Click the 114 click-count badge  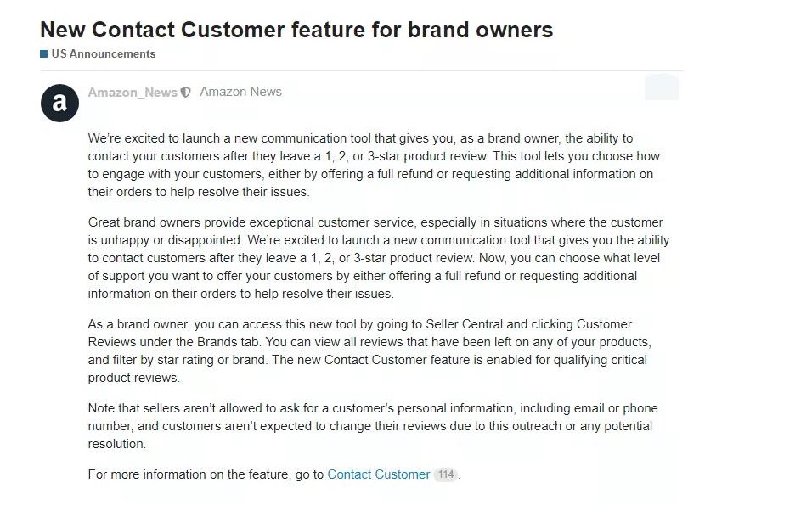(x=446, y=474)
